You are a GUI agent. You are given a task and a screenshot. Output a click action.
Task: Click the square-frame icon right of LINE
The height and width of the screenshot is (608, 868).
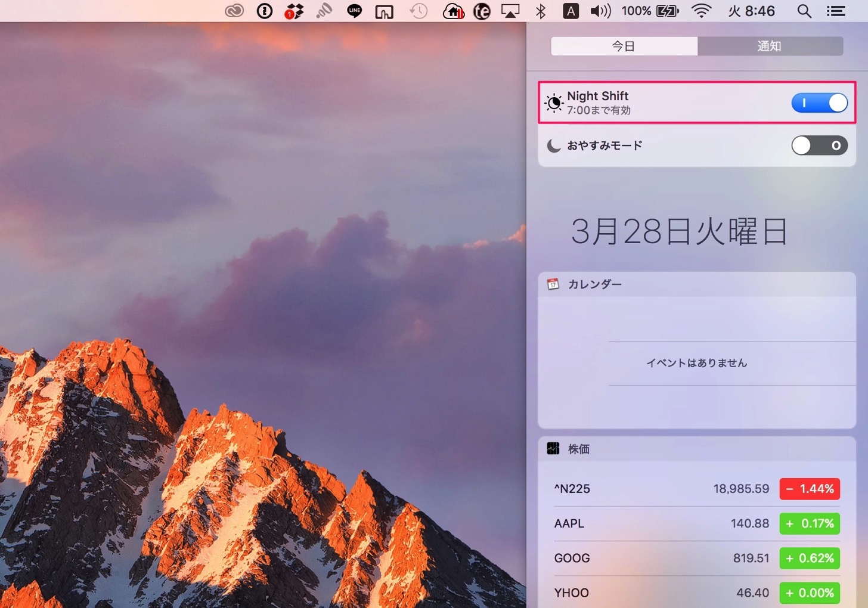385,11
